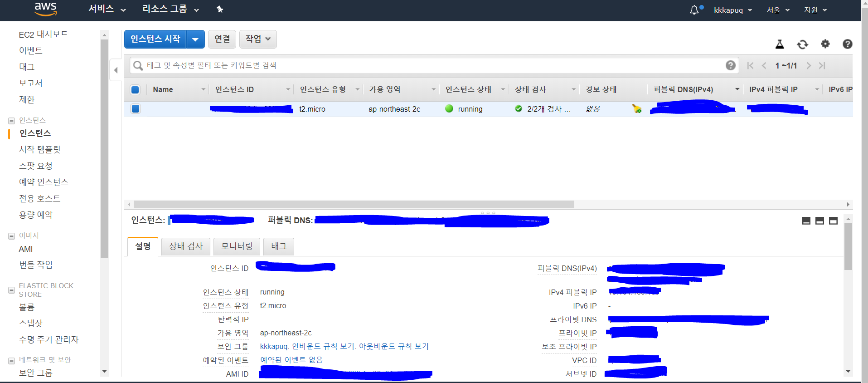The image size is (868, 383).
Task: Open the 작업 actions dropdown
Action: (258, 39)
